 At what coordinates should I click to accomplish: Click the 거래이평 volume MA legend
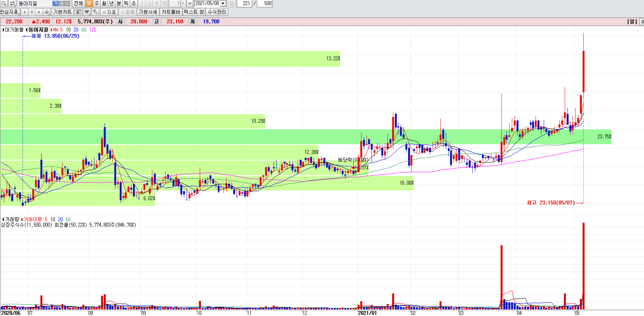tap(33, 220)
